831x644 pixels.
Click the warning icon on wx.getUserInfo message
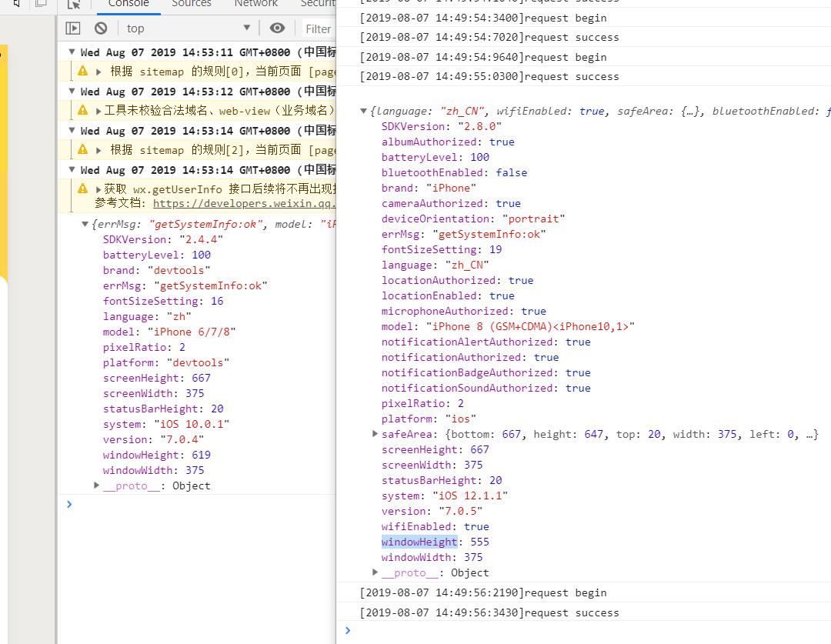[82, 189]
